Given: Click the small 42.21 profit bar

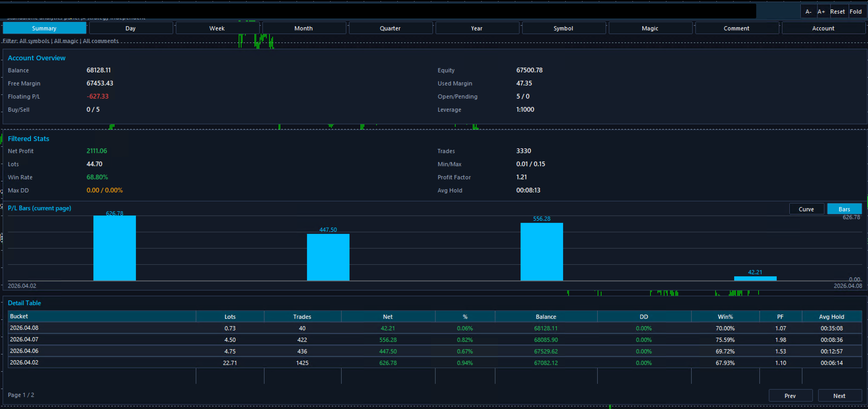Looking at the screenshot, I should (755, 278).
